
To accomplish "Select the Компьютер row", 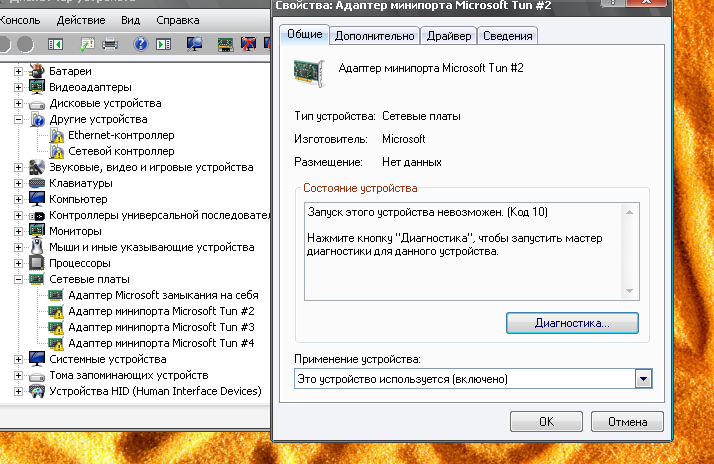I will [78, 199].
